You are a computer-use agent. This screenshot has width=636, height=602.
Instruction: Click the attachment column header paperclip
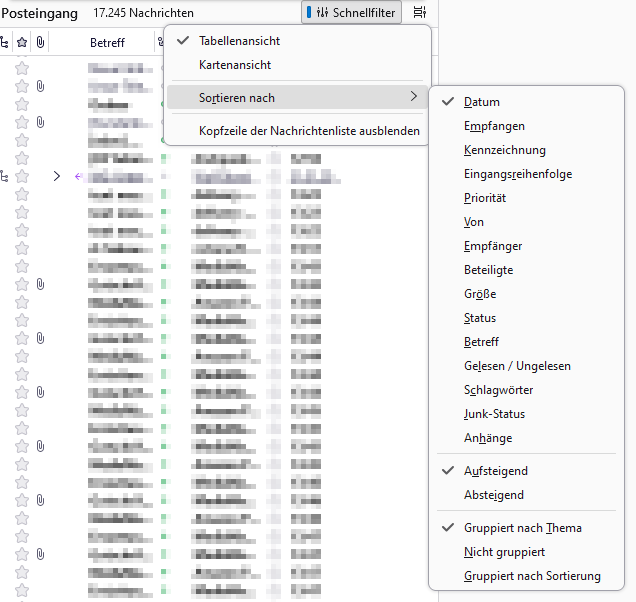(x=40, y=42)
